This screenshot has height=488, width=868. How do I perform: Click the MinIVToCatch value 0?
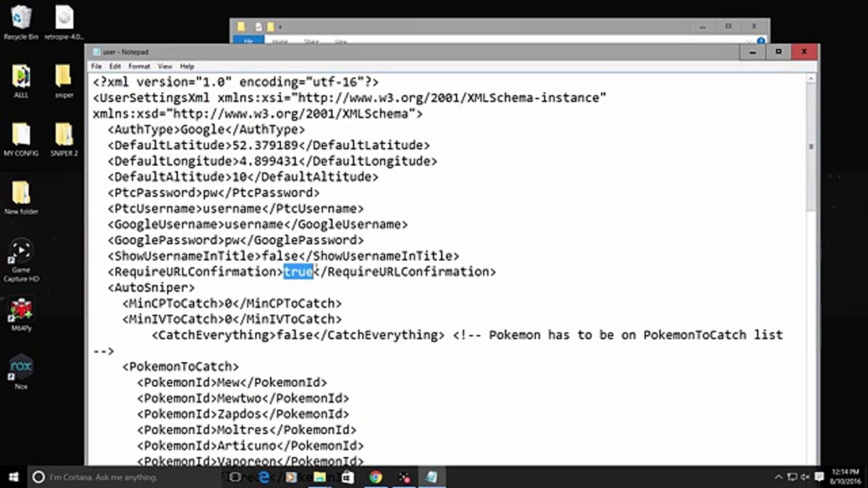pos(228,319)
